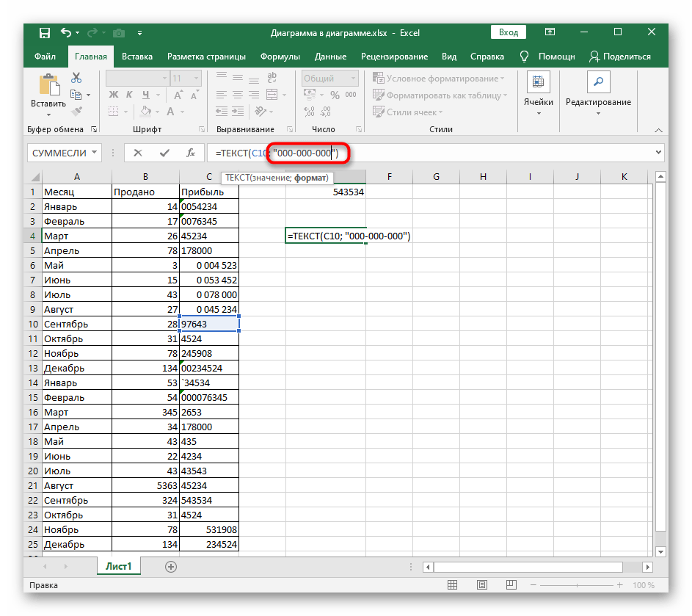This screenshot has width=692, height=616.
Task: Click the Paste (Вставить) clipboard icon
Action: pos(49,84)
